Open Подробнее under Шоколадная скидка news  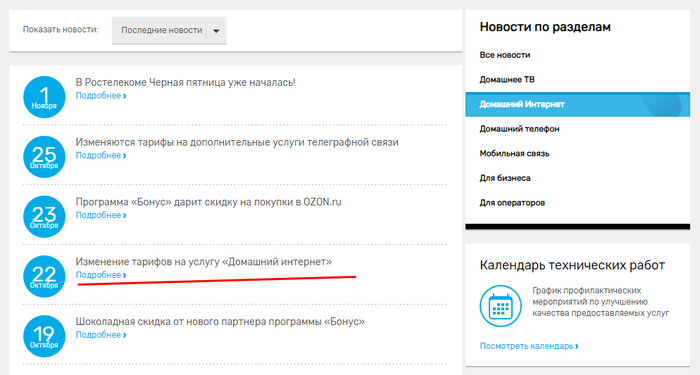(101, 335)
